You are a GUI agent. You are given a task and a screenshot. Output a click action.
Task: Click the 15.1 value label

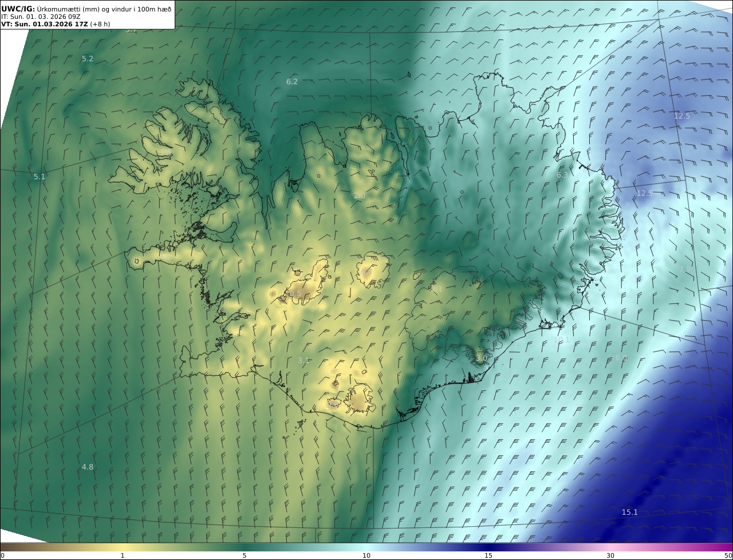[630, 512]
